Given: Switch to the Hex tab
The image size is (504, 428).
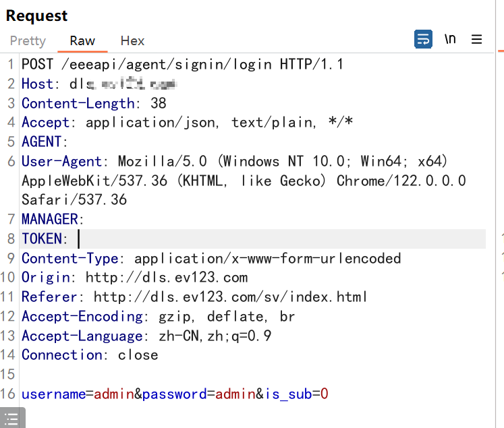Looking at the screenshot, I should 132,40.
